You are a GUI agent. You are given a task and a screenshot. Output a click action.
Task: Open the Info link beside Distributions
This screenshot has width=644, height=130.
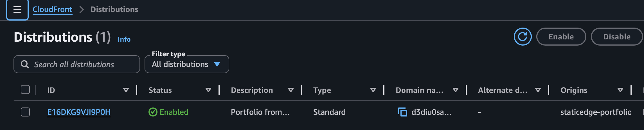point(124,39)
